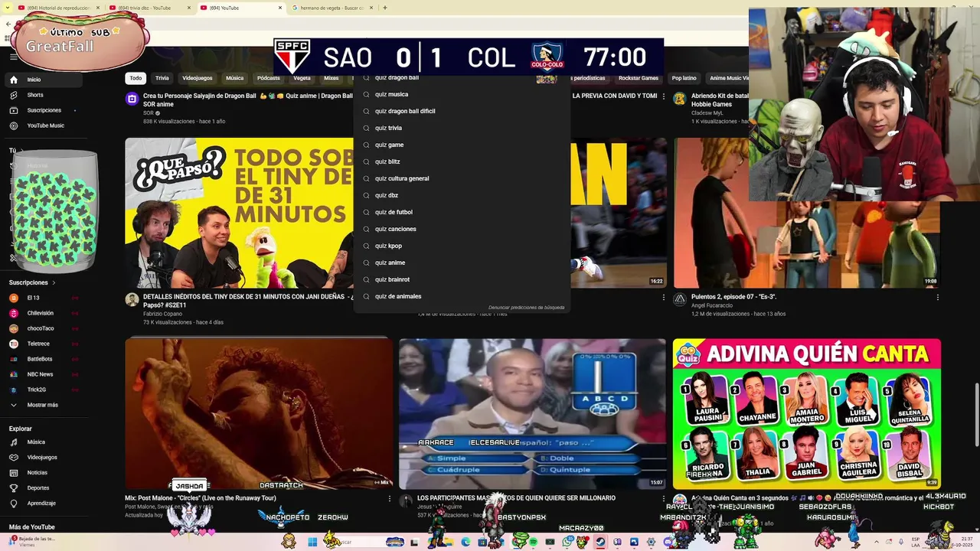Screen dimensions: 980x551
Task: Open the Inicio home icon in sidebar
Action: pyautogui.click(x=13, y=80)
